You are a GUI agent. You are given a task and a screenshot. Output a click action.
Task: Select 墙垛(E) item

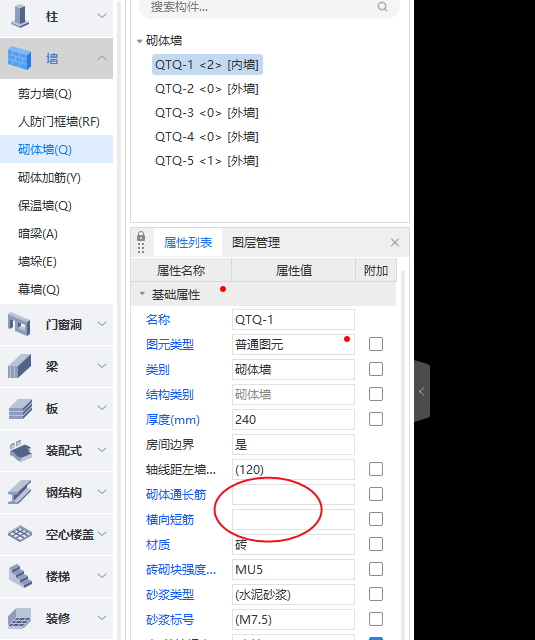[37, 261]
